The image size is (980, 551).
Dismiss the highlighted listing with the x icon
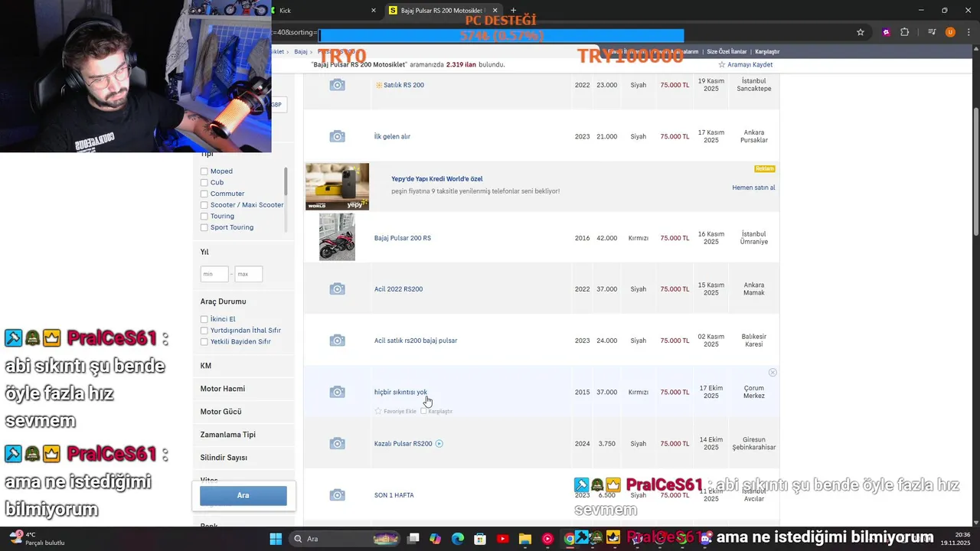(x=773, y=373)
